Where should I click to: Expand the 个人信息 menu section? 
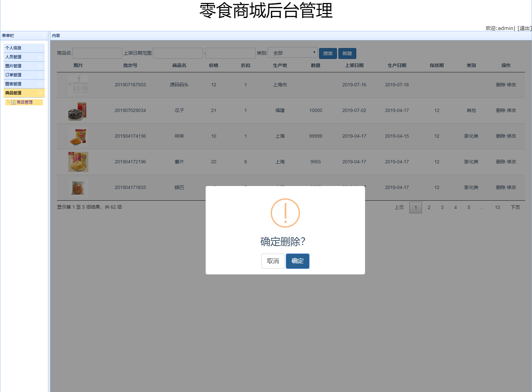point(24,48)
